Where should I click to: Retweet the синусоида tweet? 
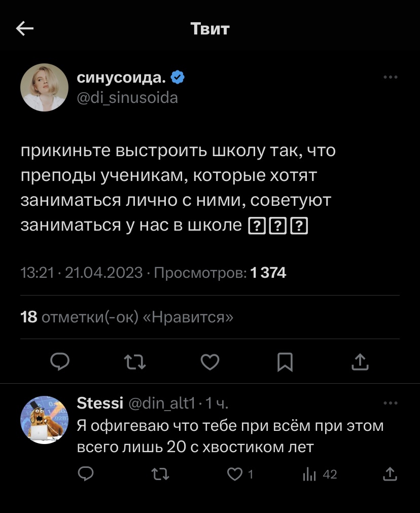click(135, 361)
